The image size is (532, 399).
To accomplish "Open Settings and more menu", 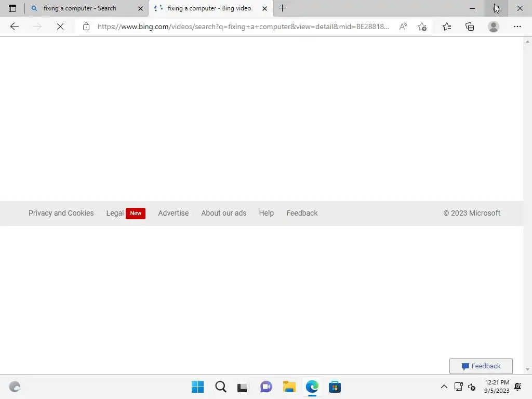I will (x=517, y=26).
